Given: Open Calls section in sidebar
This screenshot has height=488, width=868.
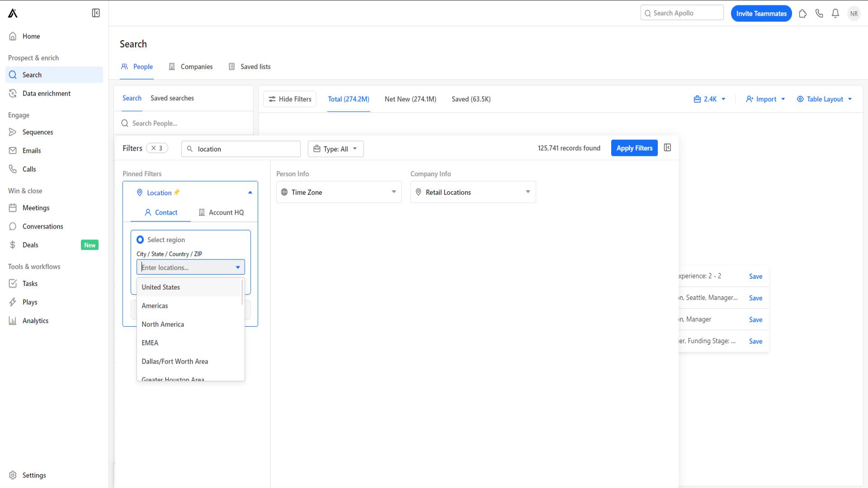Looking at the screenshot, I should (x=28, y=169).
